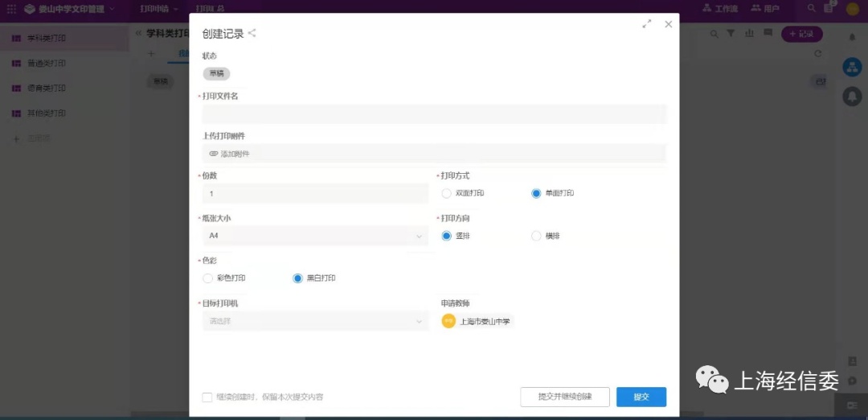
Task: Open the statistics chart icon
Action: coord(750,34)
